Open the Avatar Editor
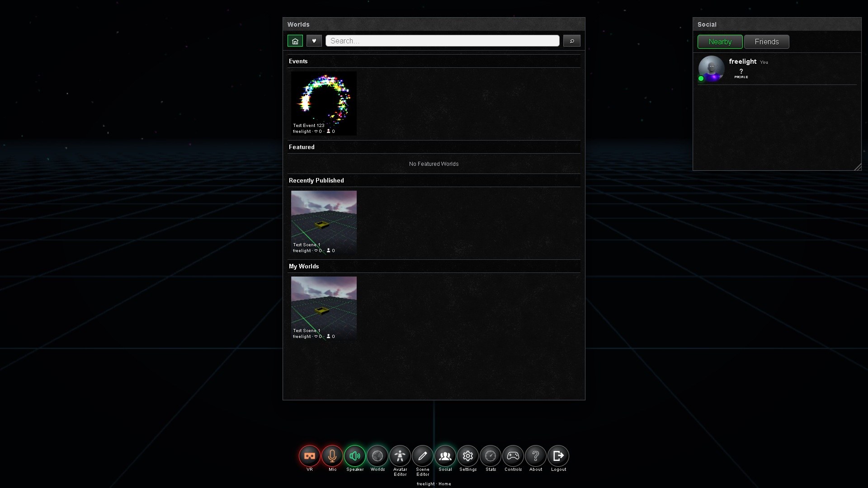The height and width of the screenshot is (488, 868). click(x=400, y=456)
